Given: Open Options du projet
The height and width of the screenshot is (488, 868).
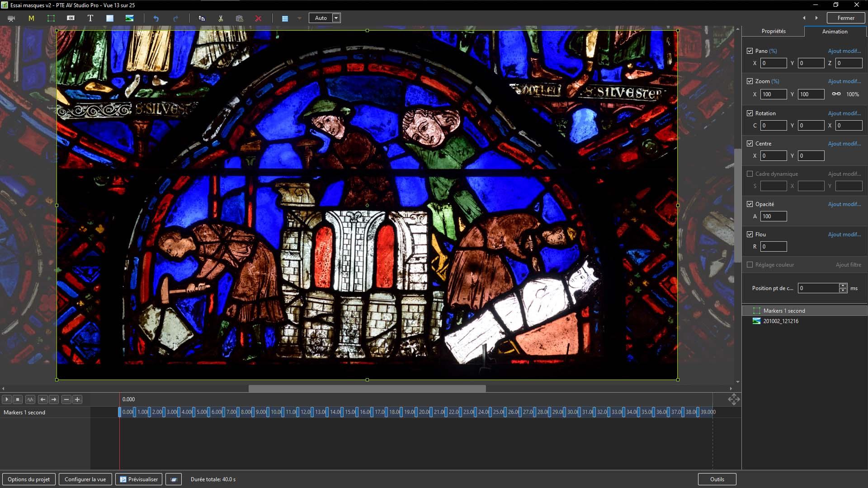Looking at the screenshot, I should point(29,479).
